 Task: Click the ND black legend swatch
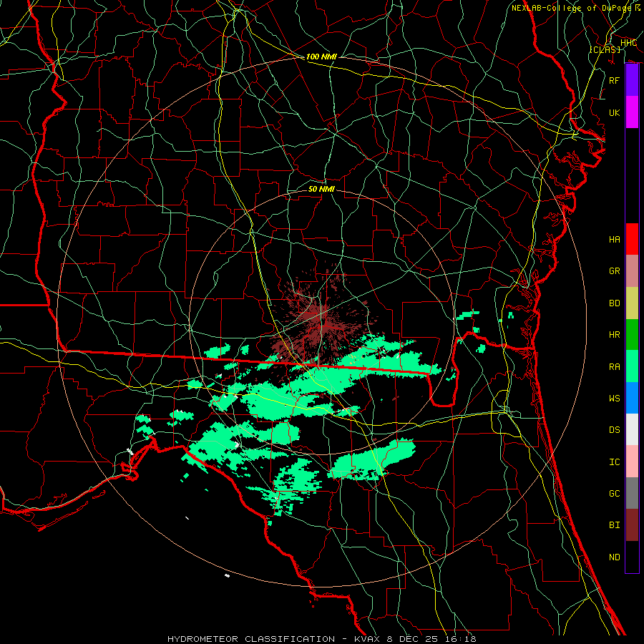coord(632,557)
